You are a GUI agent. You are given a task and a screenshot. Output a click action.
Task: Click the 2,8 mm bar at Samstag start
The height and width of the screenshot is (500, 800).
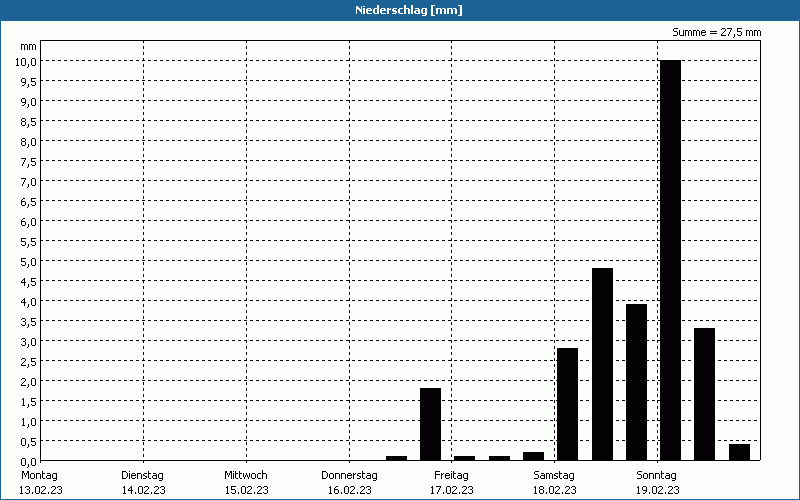coord(568,404)
